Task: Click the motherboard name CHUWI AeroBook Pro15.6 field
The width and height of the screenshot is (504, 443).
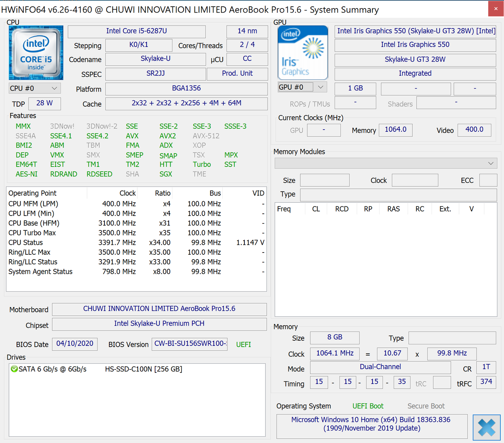Action: pyautogui.click(x=159, y=309)
